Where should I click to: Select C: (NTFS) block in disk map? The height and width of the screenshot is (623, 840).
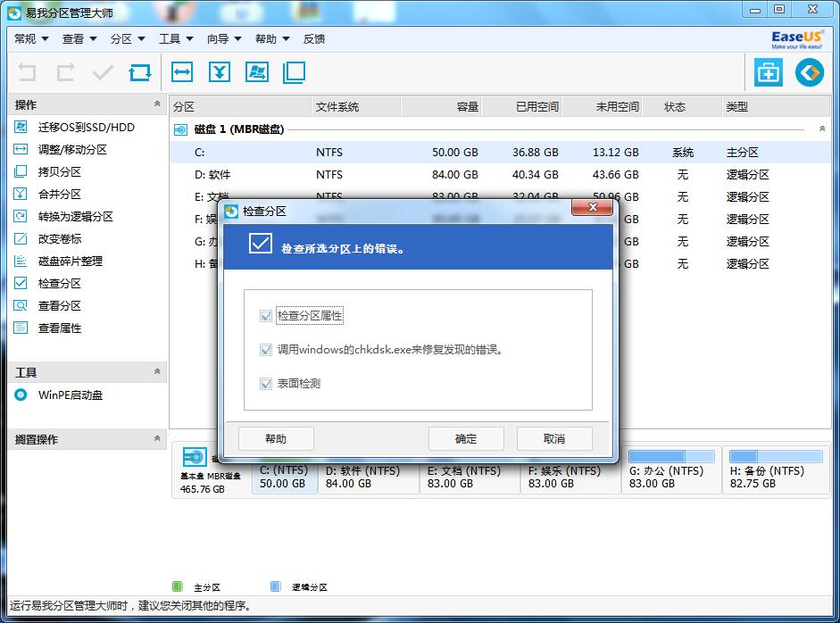click(x=284, y=477)
